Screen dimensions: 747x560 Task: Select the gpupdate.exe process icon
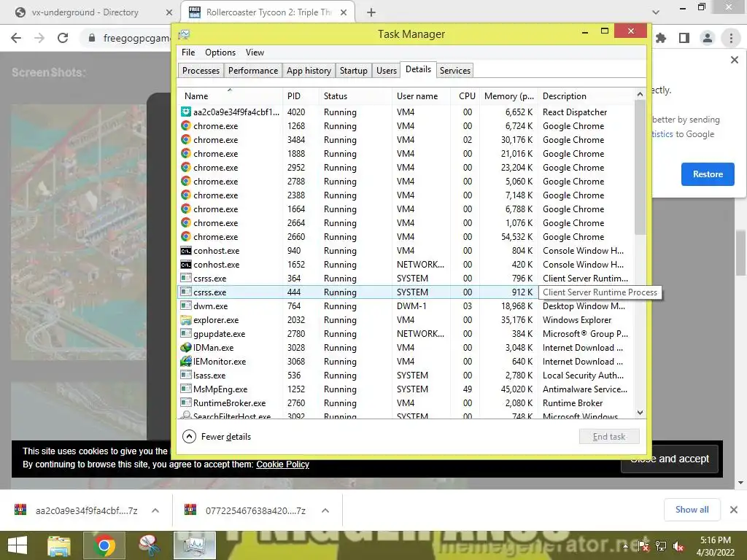click(x=186, y=334)
